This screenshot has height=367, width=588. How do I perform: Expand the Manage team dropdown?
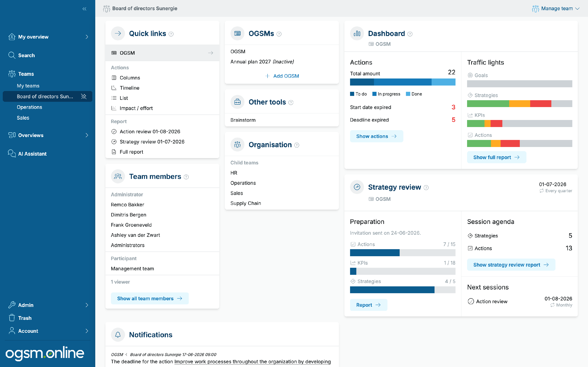(556, 8)
